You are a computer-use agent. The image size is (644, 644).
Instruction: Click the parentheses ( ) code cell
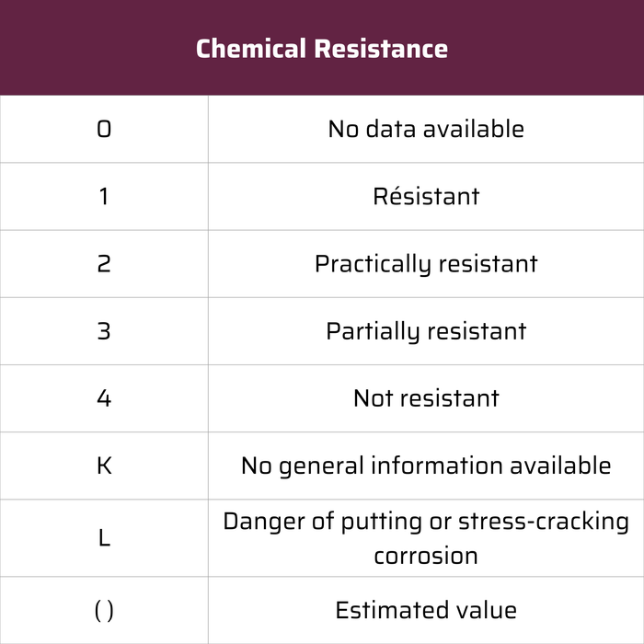point(104,610)
